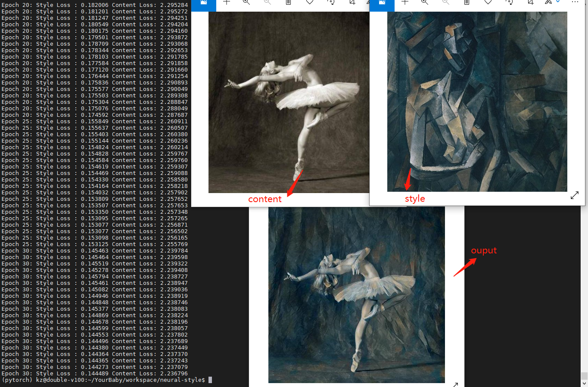
Task: Click the terminal scrollbar down arrow
Action: (x=584, y=383)
